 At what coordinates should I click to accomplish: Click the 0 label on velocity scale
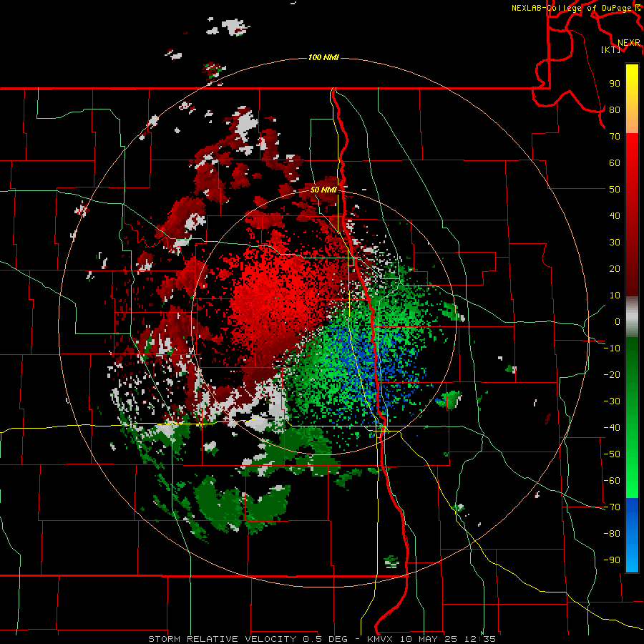tap(618, 322)
